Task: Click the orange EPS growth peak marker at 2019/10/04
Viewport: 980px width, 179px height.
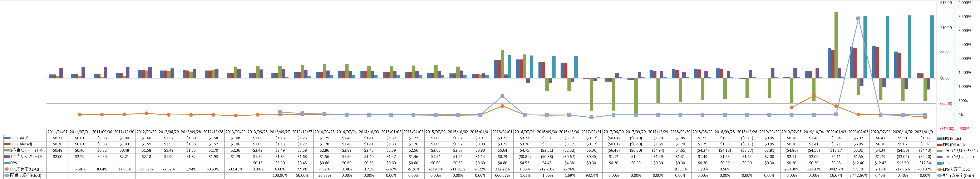Action: point(814,96)
